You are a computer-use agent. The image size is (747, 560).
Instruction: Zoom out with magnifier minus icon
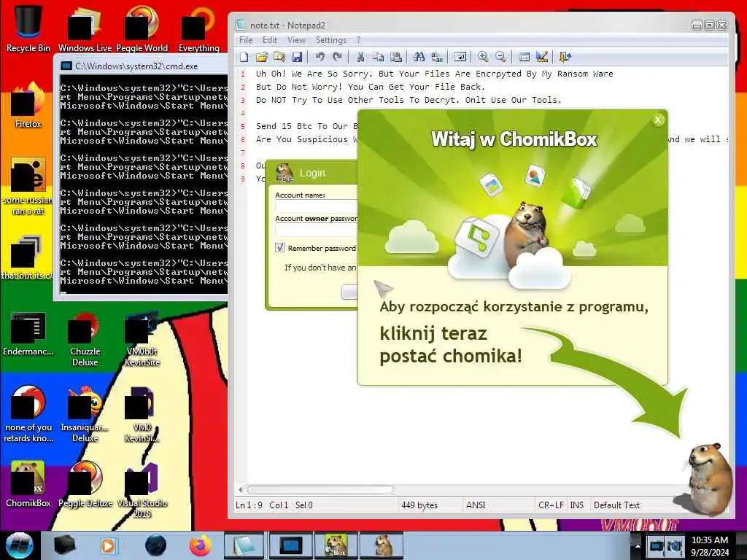pyautogui.click(x=500, y=57)
